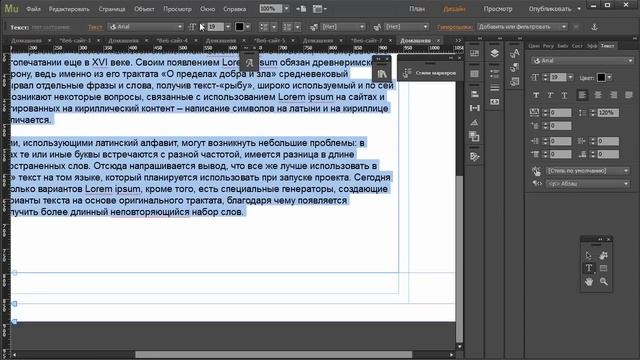Select the Hand tool in the toolbox

pyautogui.click(x=589, y=282)
